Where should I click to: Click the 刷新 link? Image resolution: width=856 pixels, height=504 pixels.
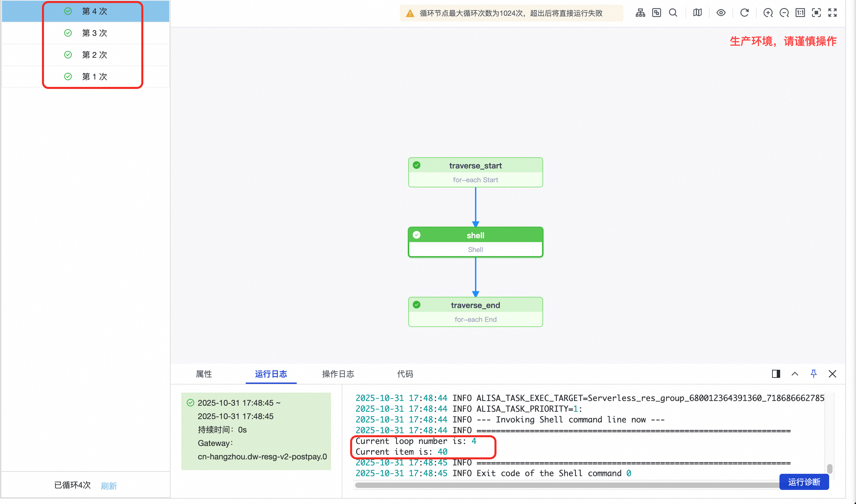(x=109, y=486)
